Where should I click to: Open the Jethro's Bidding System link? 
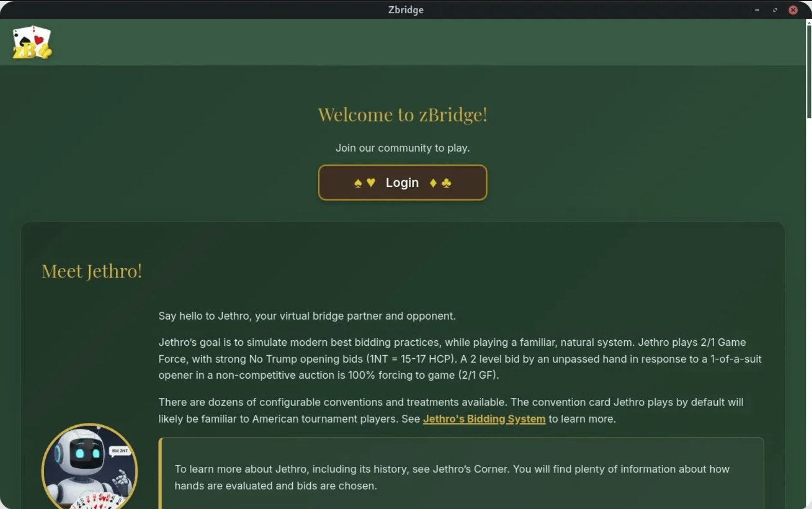(484, 419)
